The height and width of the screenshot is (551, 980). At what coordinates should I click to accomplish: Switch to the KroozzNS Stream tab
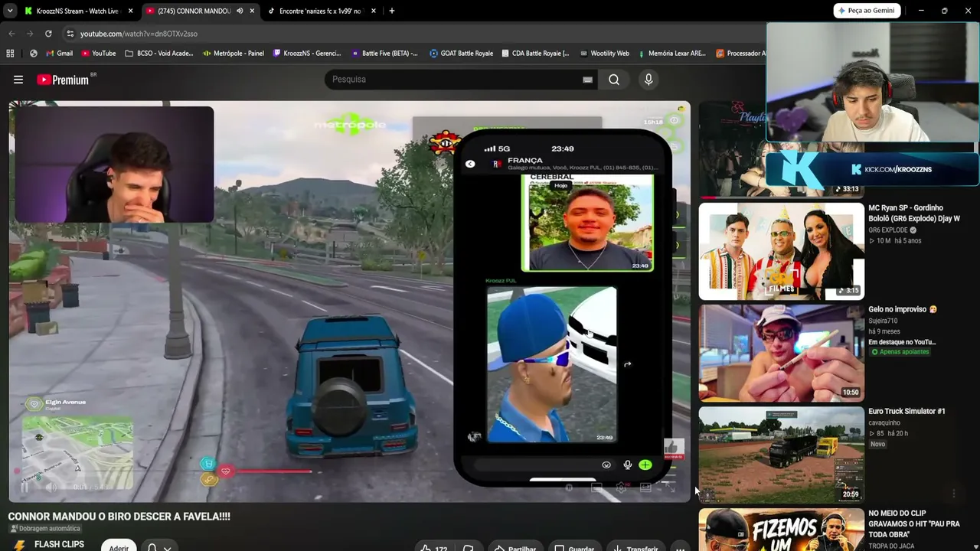[x=78, y=11]
